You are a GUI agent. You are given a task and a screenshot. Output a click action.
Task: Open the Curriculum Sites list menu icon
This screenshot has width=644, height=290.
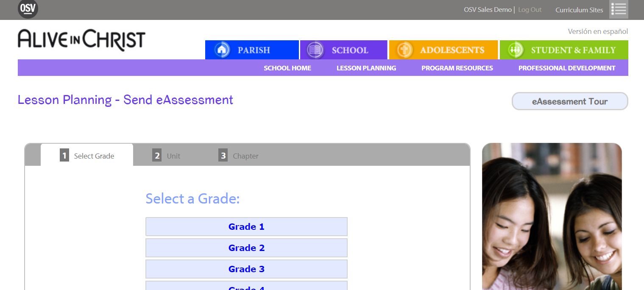coord(619,9)
